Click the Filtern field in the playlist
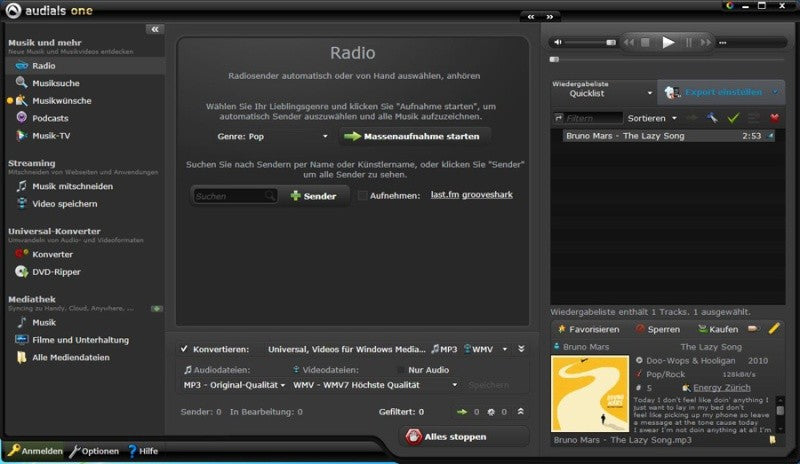Image resolution: width=800 pixels, height=464 pixels. (588, 118)
